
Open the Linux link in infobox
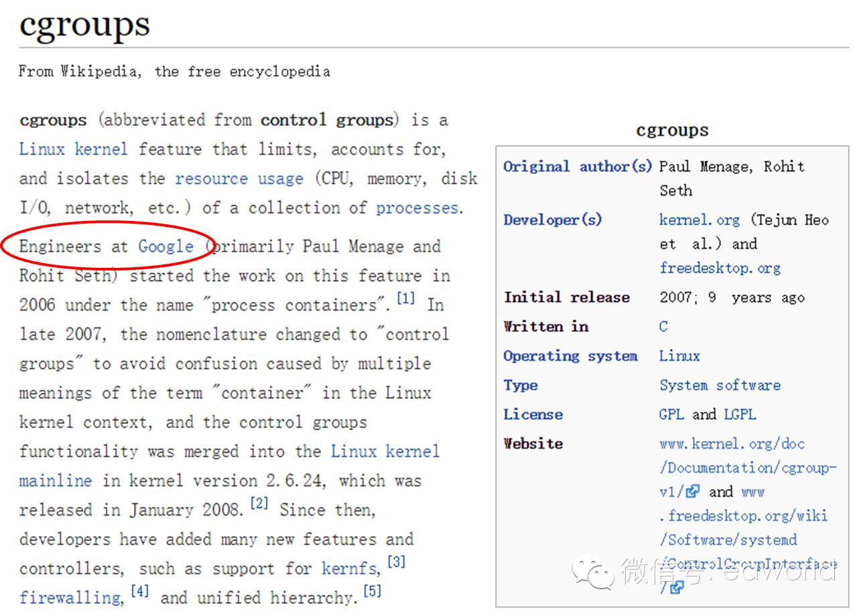(679, 356)
